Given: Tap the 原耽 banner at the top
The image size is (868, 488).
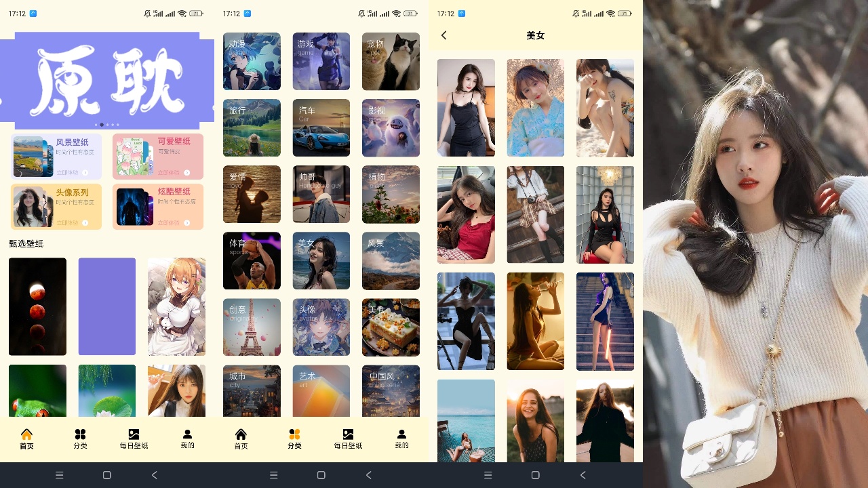Looking at the screenshot, I should coord(107,80).
